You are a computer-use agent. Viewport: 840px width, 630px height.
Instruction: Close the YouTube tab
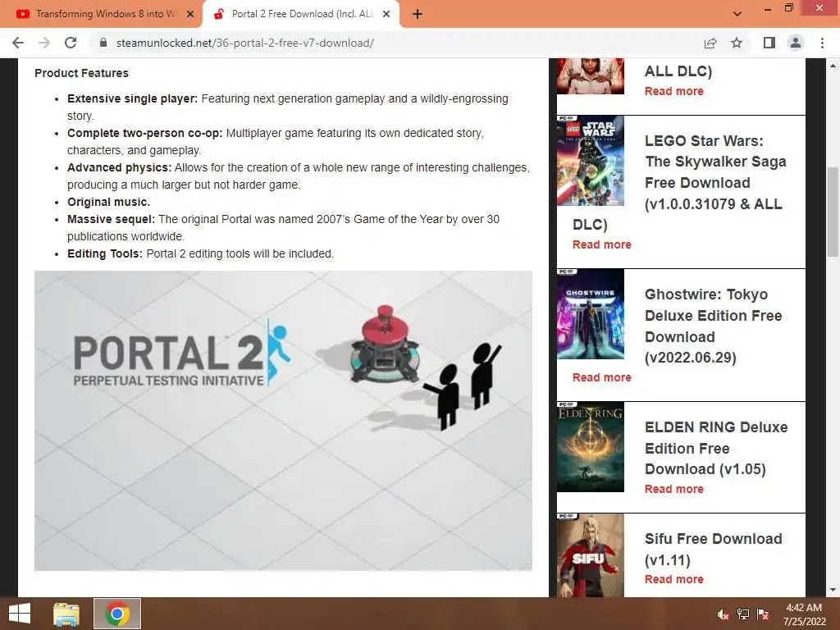pos(189,15)
